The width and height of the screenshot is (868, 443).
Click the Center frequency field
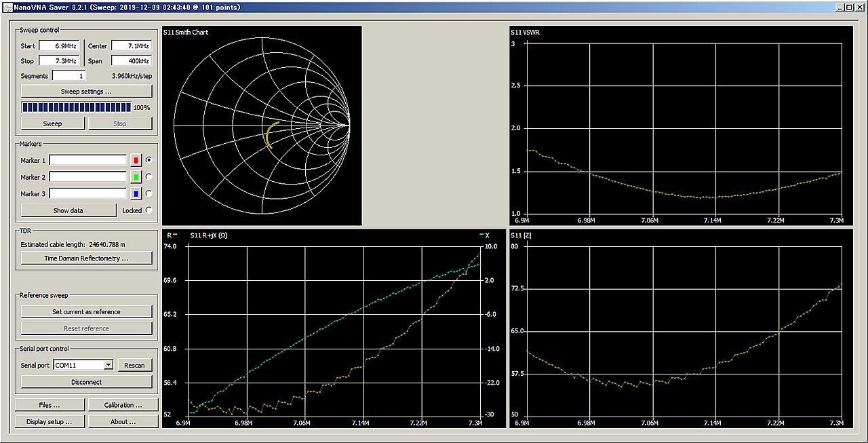coord(132,46)
